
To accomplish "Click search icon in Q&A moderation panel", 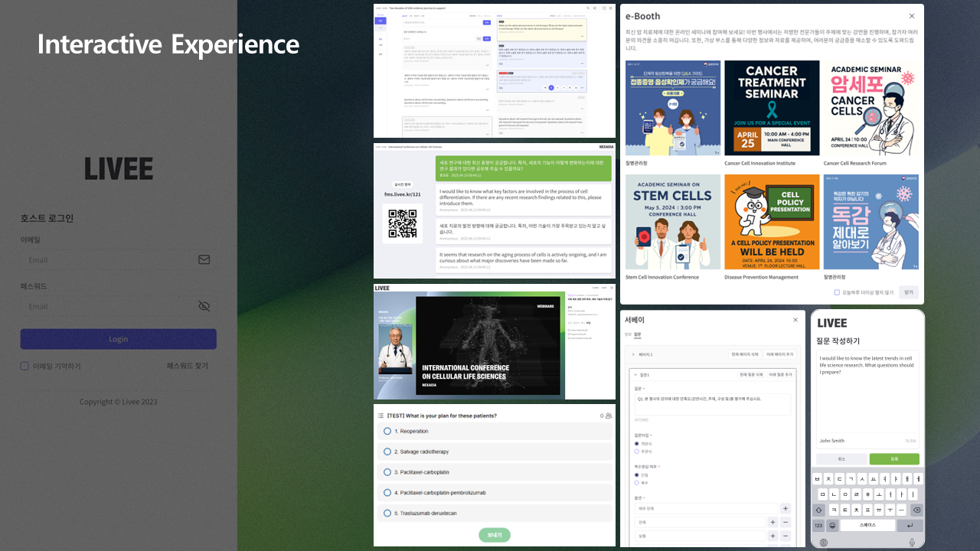I will tap(588, 8).
